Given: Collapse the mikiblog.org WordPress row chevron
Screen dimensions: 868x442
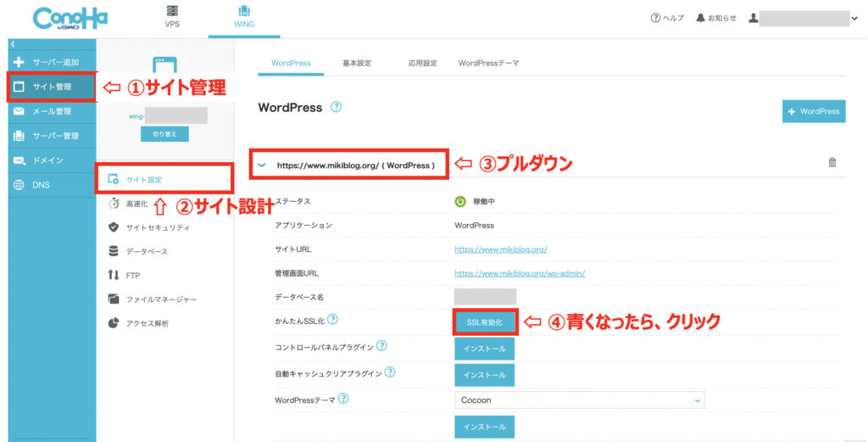Looking at the screenshot, I should click(x=262, y=165).
